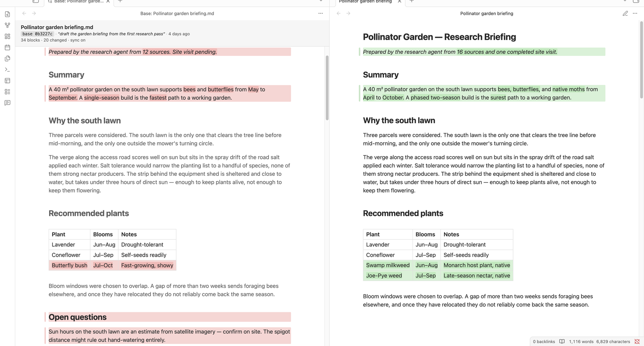
Task: Click the comment note icon in ribbon
Action: pos(7,103)
